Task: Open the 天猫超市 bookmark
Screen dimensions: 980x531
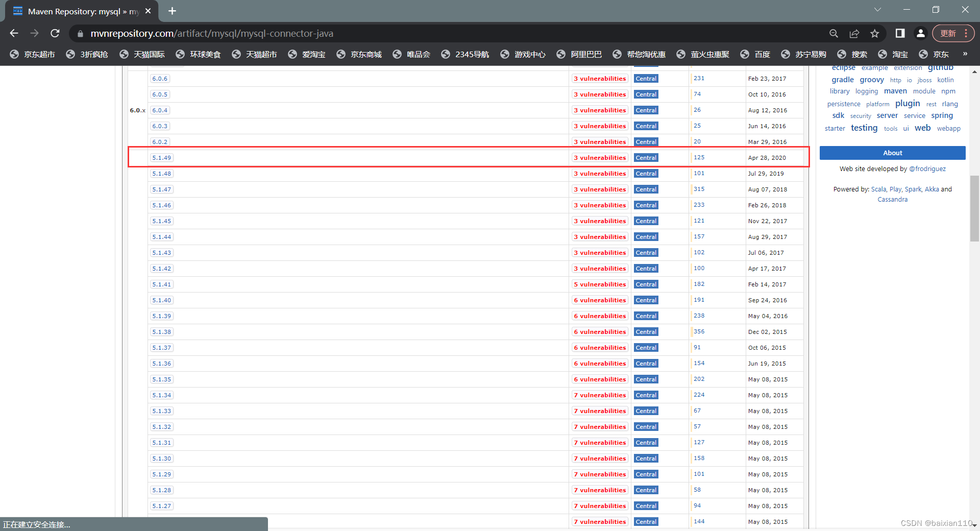Action: point(254,54)
